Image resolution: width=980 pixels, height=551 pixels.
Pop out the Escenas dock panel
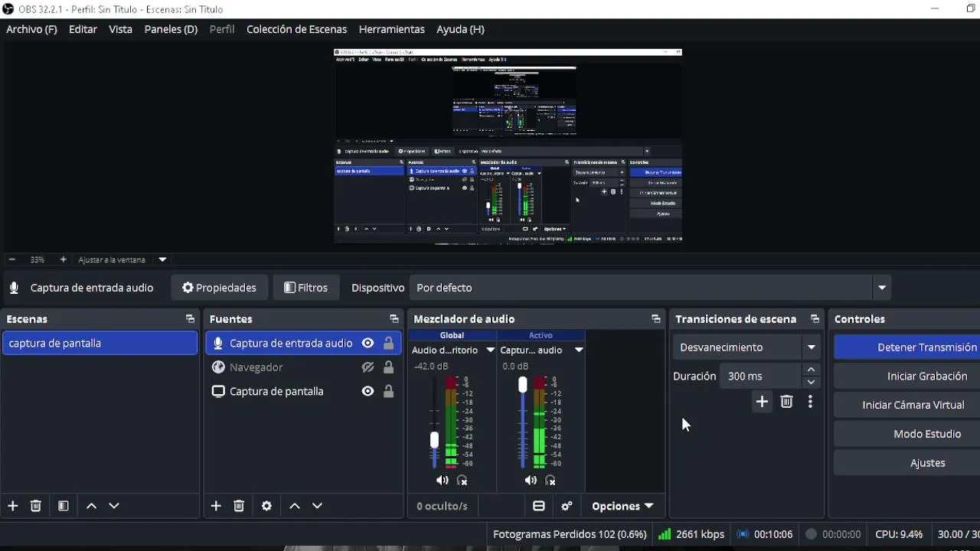point(190,319)
